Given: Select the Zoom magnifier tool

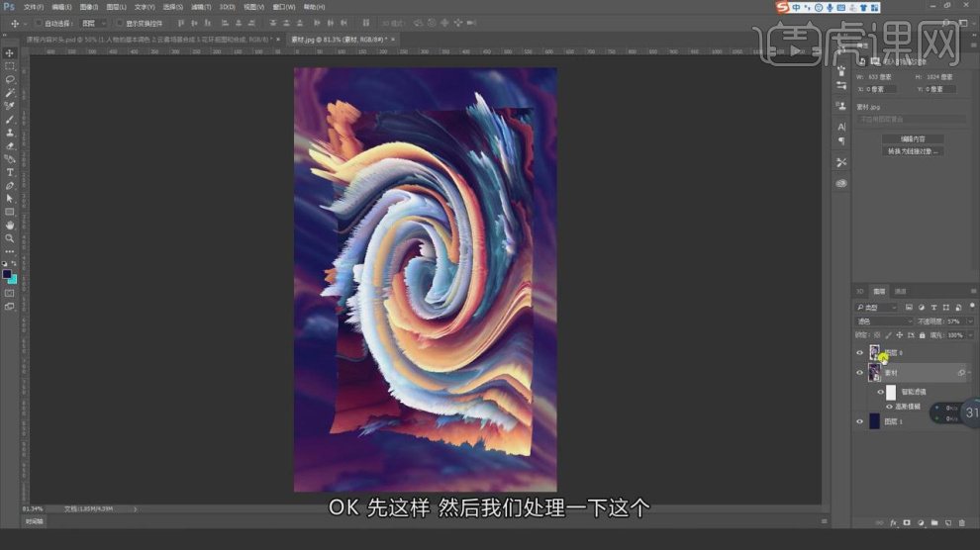Looking at the screenshot, I should [x=9, y=238].
